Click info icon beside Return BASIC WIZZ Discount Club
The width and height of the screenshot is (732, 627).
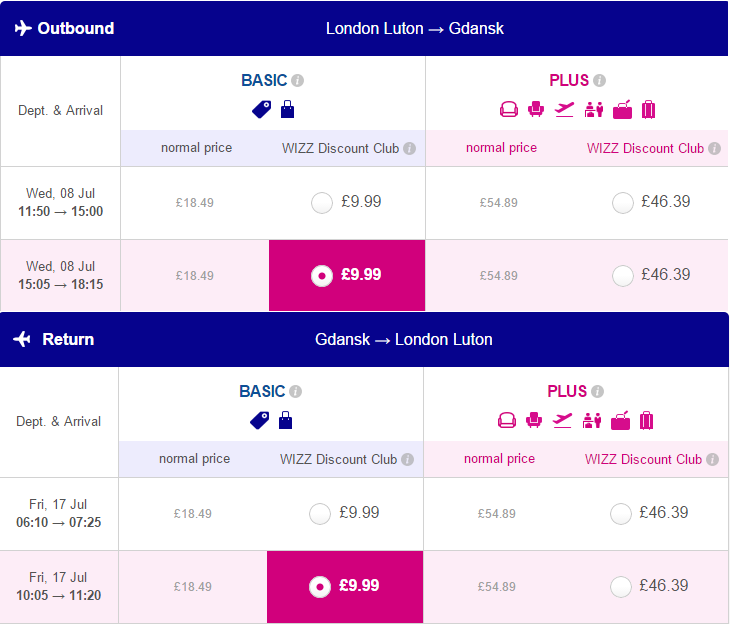408,460
